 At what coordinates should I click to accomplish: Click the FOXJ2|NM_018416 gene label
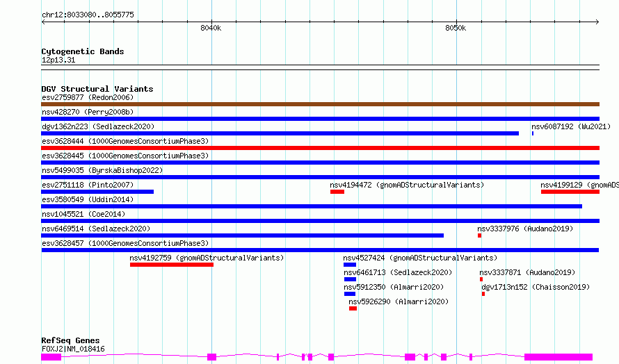pyautogui.click(x=73, y=349)
